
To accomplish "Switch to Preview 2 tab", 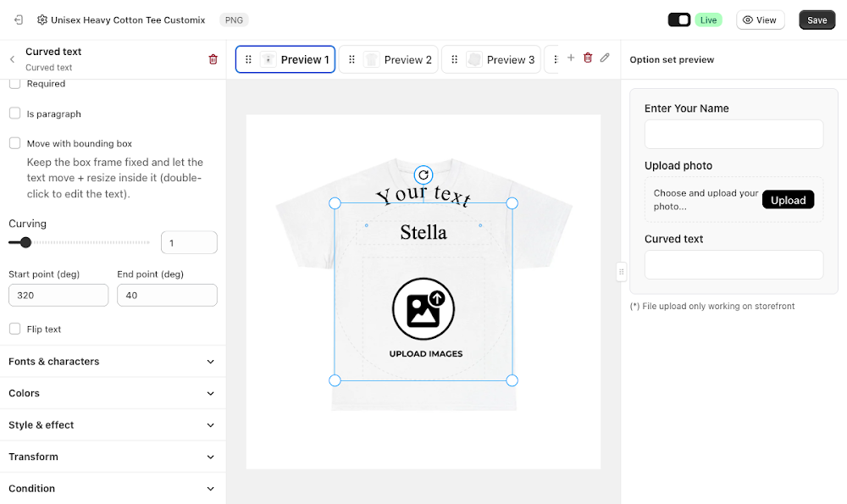I will pos(389,59).
